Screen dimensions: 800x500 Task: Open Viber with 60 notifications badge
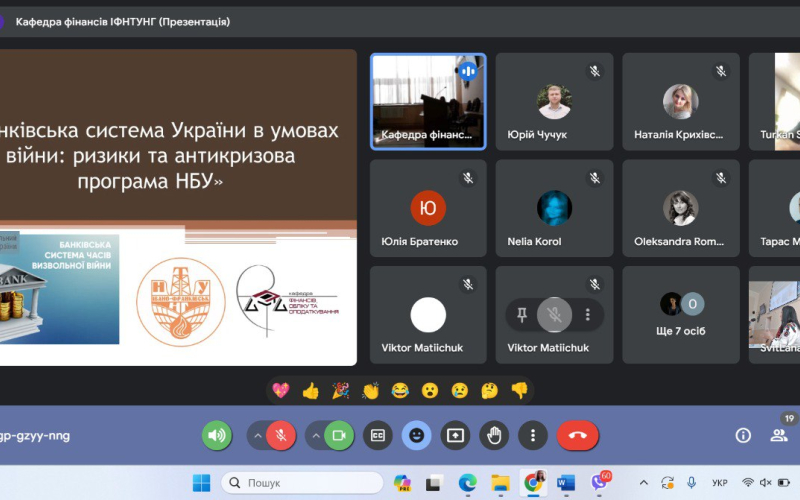pos(599,481)
